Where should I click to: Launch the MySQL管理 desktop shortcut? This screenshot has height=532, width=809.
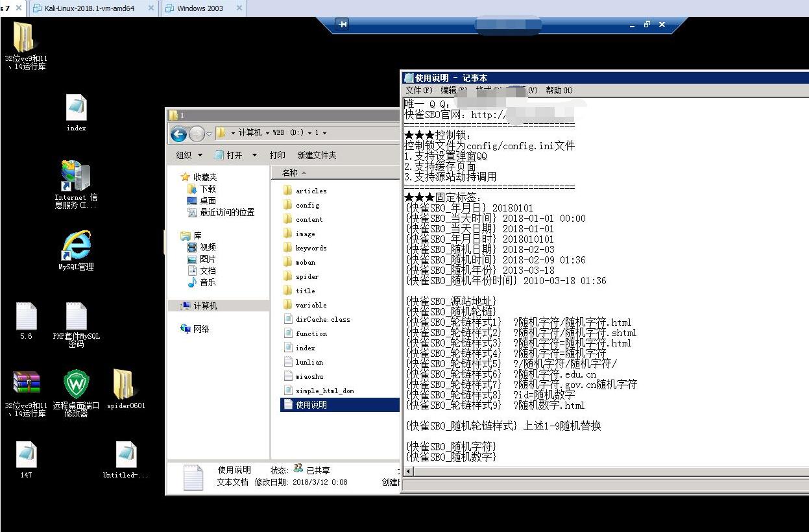(76, 250)
